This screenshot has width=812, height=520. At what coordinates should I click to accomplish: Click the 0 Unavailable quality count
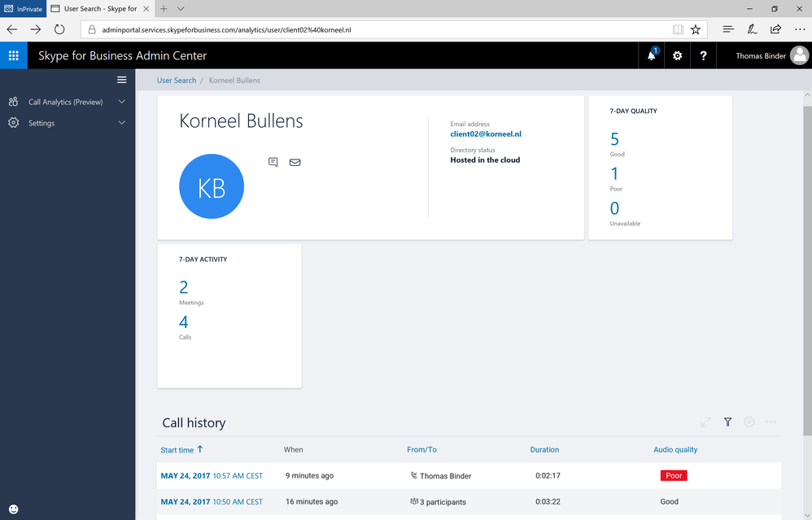point(615,208)
